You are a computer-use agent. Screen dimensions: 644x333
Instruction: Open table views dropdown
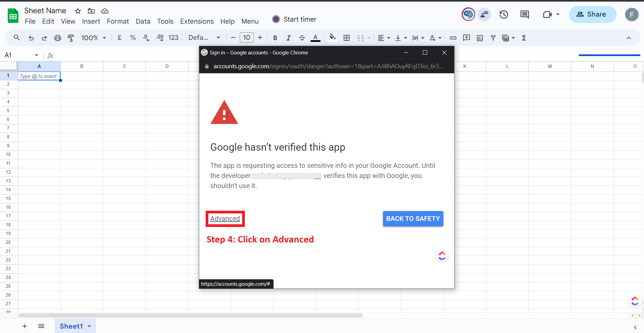tap(508, 38)
